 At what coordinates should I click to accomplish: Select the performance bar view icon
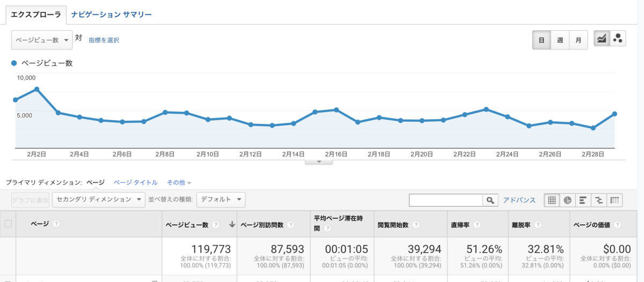tap(583, 200)
